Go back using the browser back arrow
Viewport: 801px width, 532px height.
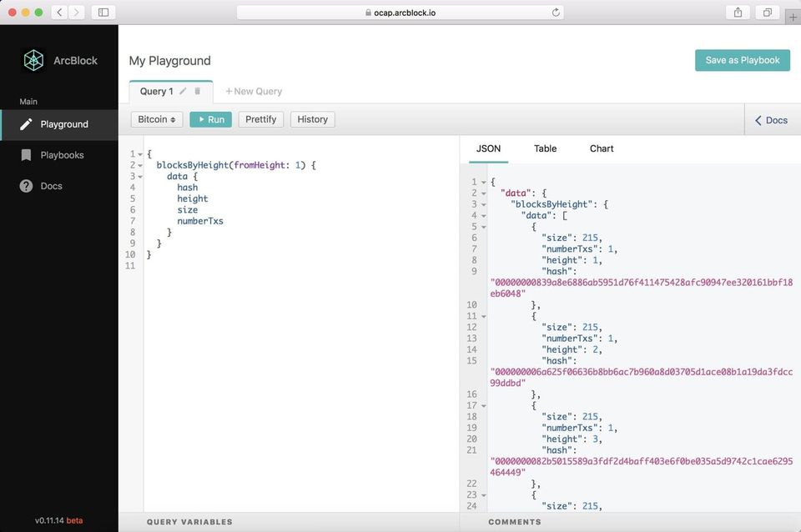[x=60, y=13]
